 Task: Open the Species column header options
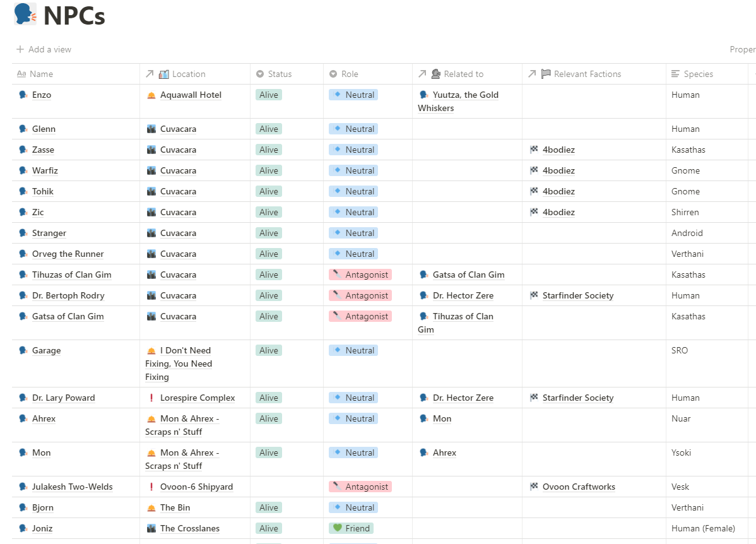[698, 74]
